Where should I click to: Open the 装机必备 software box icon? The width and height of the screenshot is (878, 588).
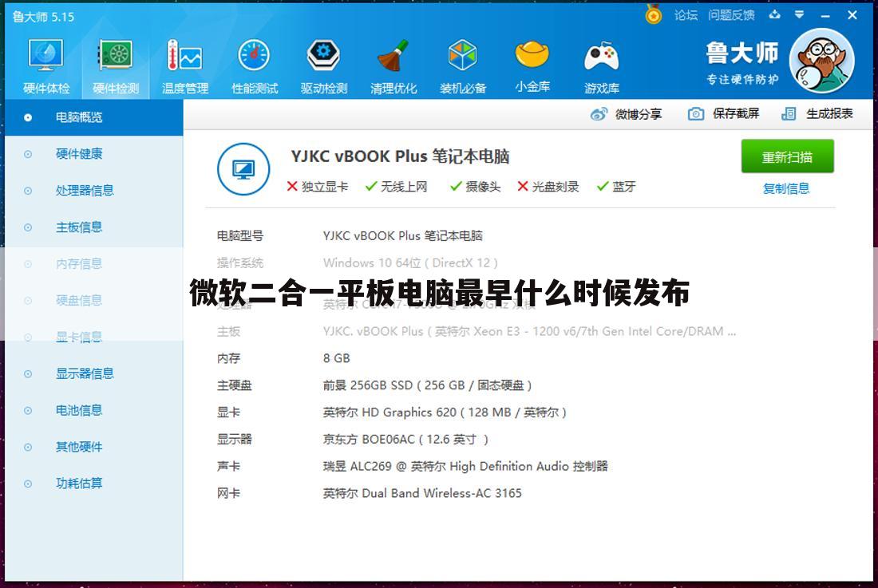pyautogui.click(x=462, y=56)
